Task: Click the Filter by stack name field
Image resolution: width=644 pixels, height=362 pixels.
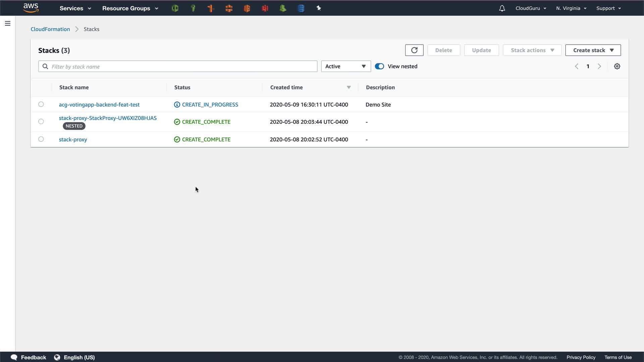Action: [178, 66]
